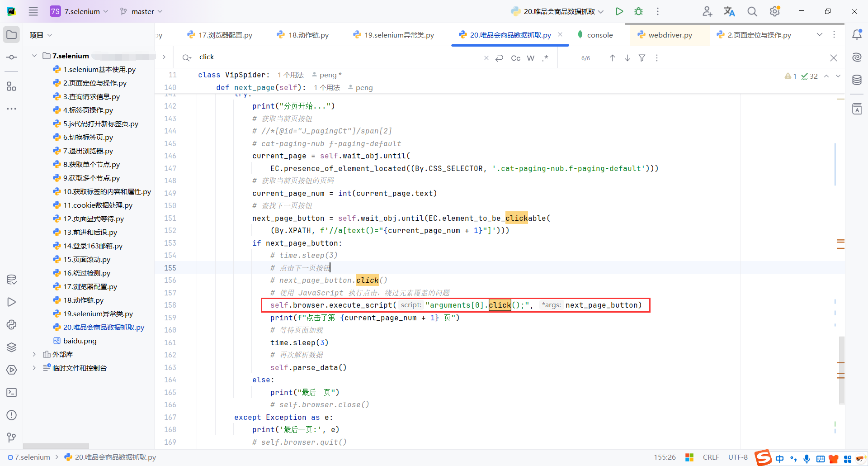Open the line separator CRLF selector
868x466 pixels.
(711, 457)
